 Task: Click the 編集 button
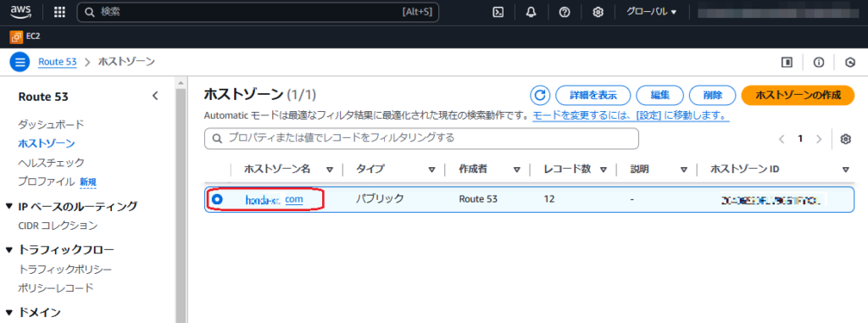pyautogui.click(x=659, y=95)
